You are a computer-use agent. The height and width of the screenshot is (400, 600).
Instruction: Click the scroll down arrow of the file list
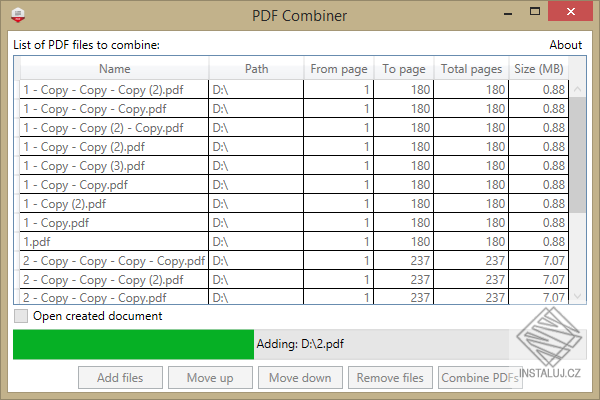[x=577, y=296]
